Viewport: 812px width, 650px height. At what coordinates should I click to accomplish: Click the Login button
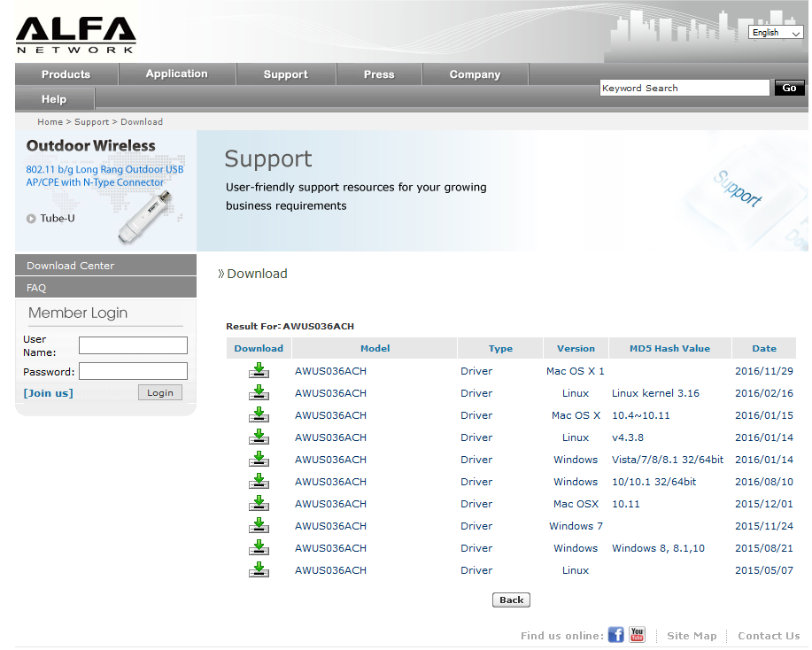[x=160, y=392]
